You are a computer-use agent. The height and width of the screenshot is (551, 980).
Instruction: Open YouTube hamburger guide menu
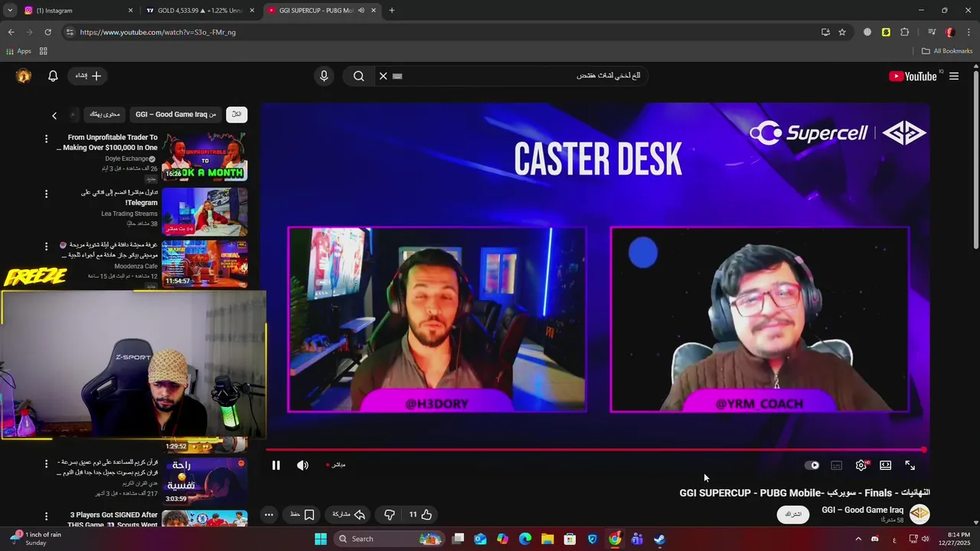[x=954, y=76]
